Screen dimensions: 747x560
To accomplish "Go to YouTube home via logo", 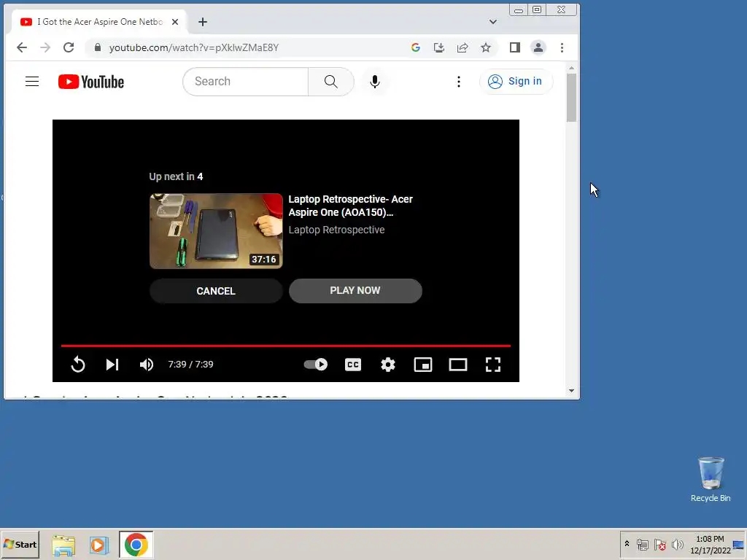I will click(91, 82).
